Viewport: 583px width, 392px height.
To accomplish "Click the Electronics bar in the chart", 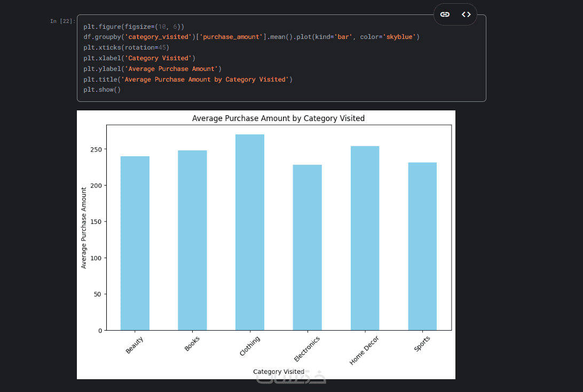I will pyautogui.click(x=307, y=247).
